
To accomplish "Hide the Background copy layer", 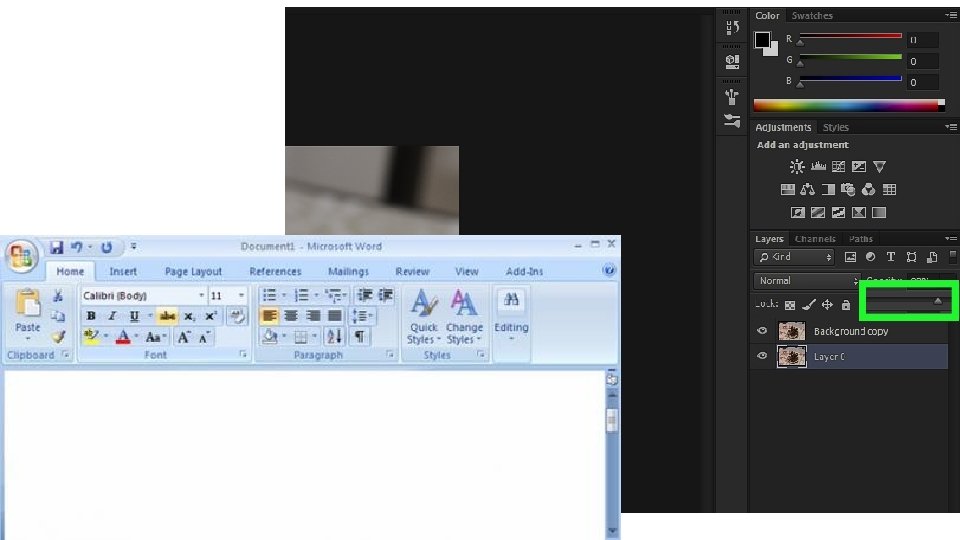I will [762, 331].
